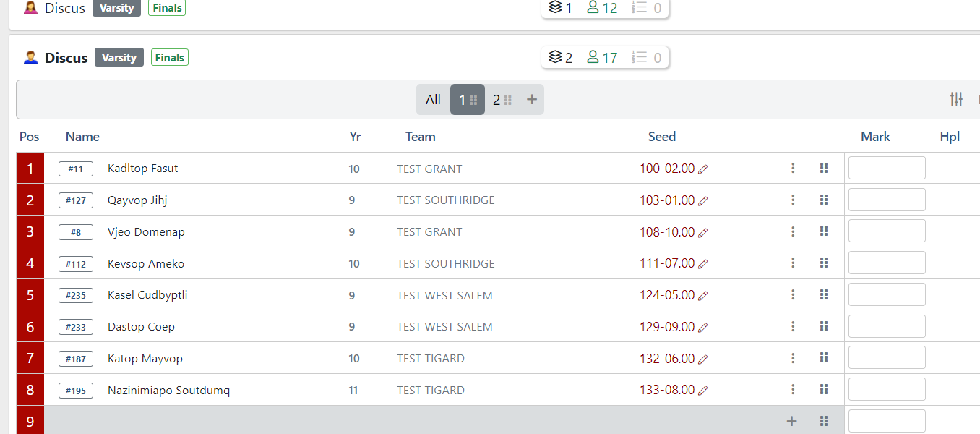This screenshot has height=434, width=980.
Task: Switch to the All flights tab
Action: (x=433, y=100)
